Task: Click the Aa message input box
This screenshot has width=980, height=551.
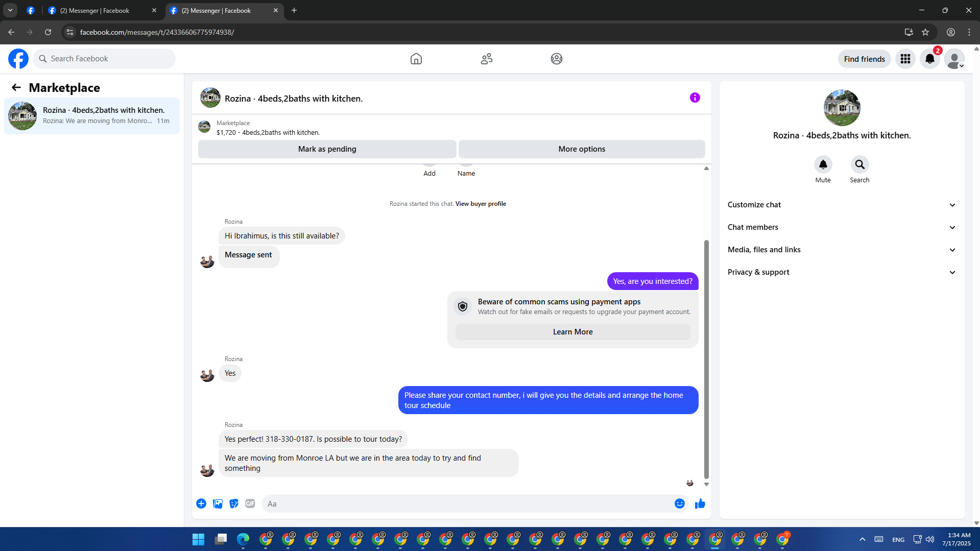Action: click(467, 504)
